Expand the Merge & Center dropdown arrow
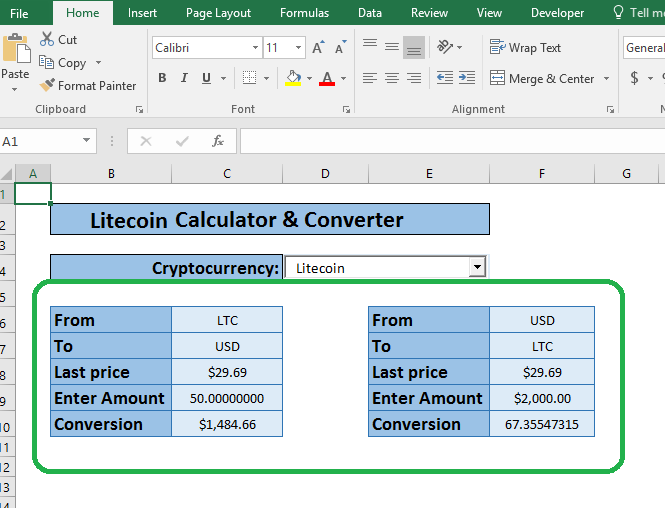This screenshot has width=665, height=508. click(x=606, y=78)
